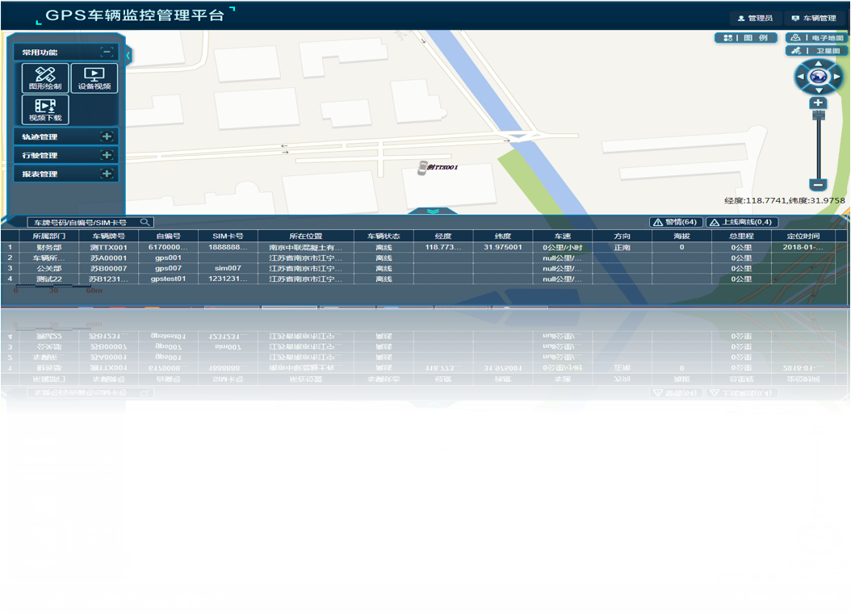Click the search magnifier icon

(144, 222)
